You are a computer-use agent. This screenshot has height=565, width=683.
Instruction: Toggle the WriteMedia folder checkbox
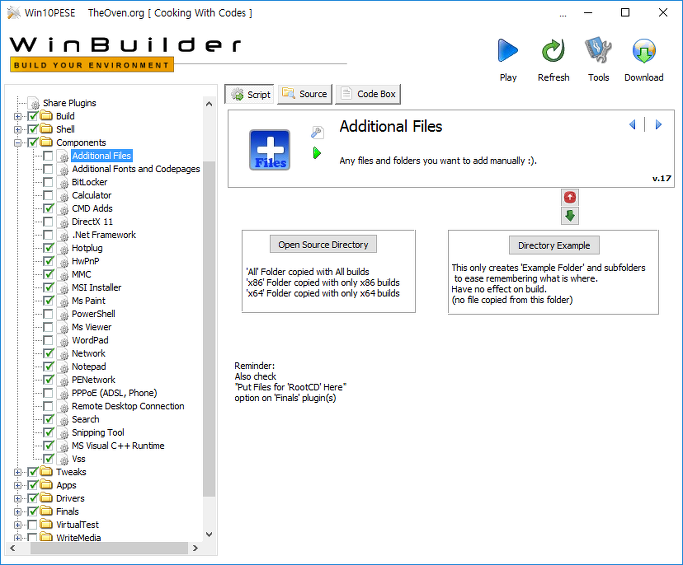tap(32, 537)
